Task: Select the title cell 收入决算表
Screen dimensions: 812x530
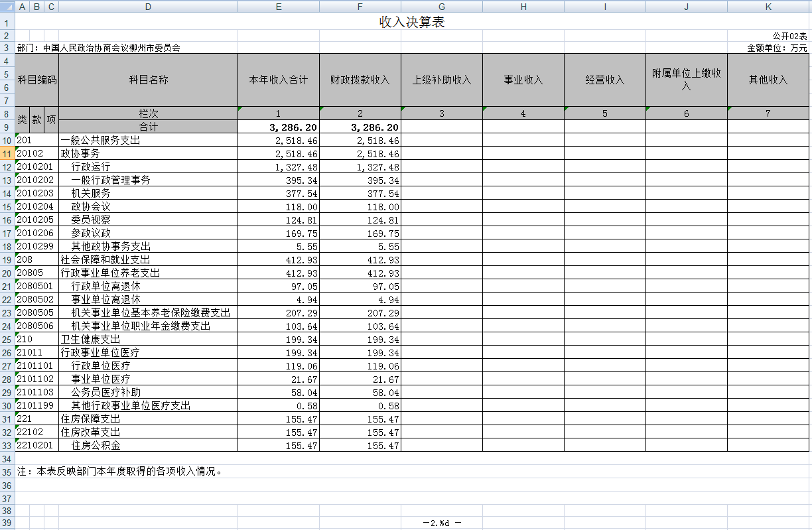Action: 411,22
